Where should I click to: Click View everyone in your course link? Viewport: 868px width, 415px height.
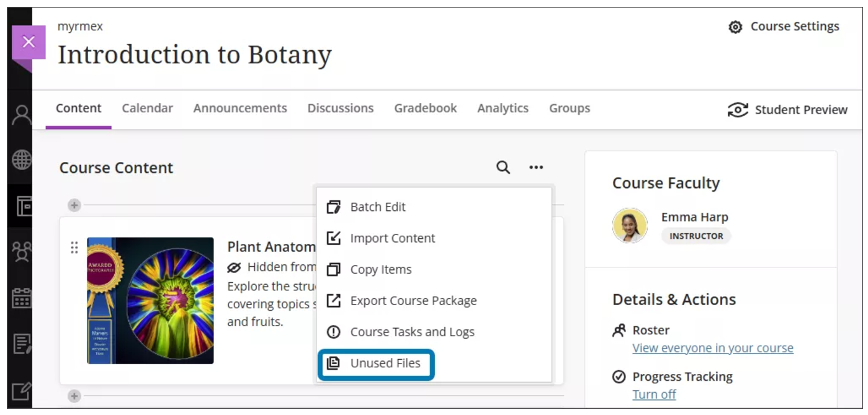712,348
